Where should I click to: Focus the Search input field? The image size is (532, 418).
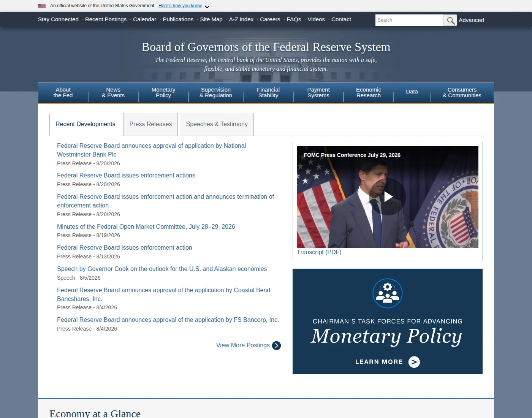tap(409, 20)
